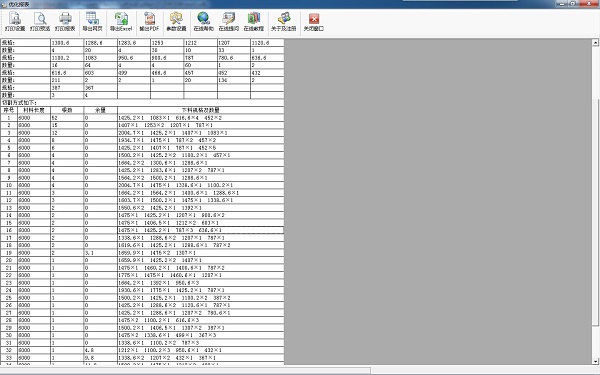Click cutting pattern cell of row 31
Screen dimensions: 600x375
201,343
